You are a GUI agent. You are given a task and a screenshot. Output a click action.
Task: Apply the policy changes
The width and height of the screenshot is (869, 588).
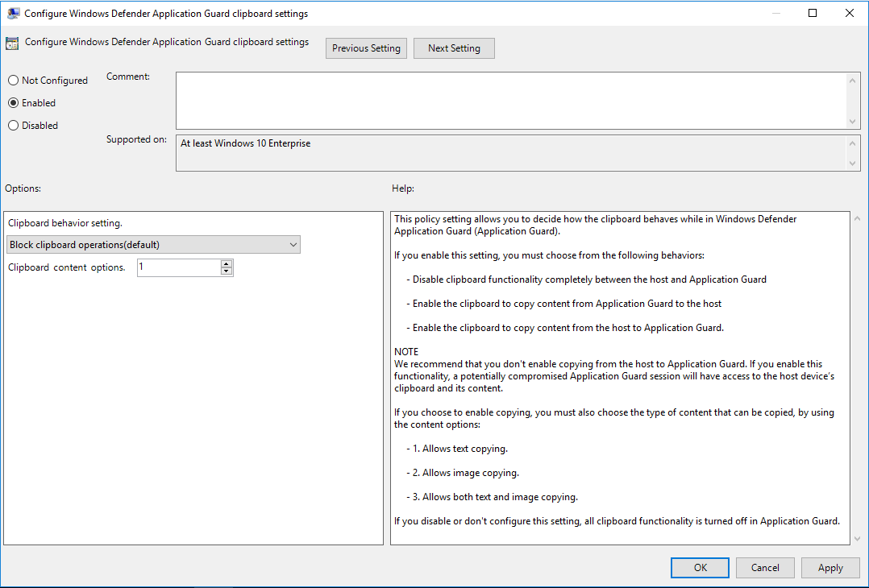click(x=830, y=568)
